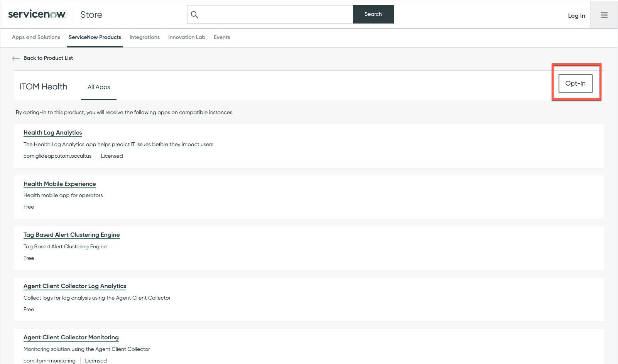Click the Log In button
Viewport: 618px width, 364px height.
[577, 16]
